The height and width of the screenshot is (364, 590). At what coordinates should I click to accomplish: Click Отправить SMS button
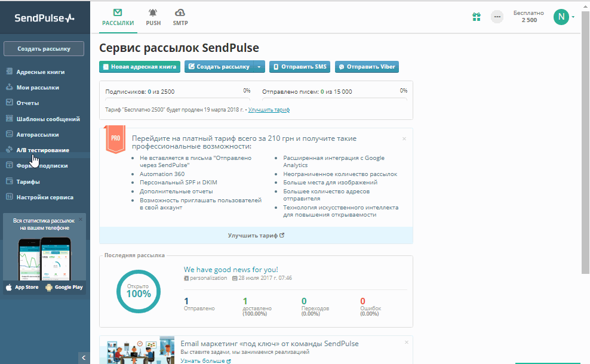click(300, 67)
